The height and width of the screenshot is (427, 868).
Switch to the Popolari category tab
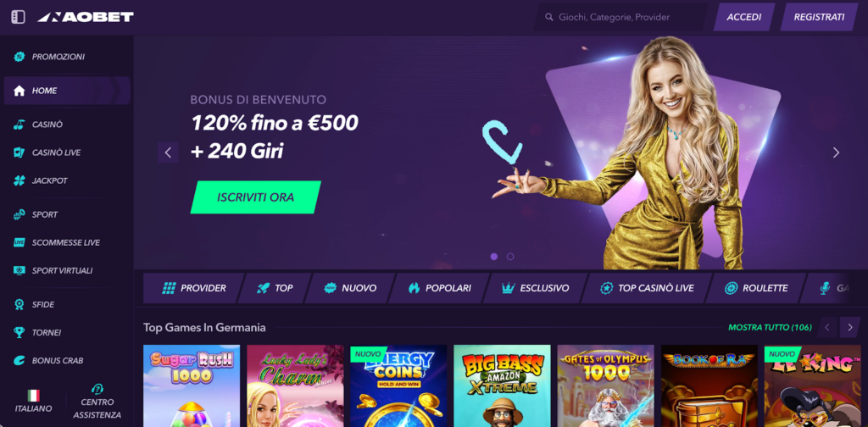[x=439, y=288]
